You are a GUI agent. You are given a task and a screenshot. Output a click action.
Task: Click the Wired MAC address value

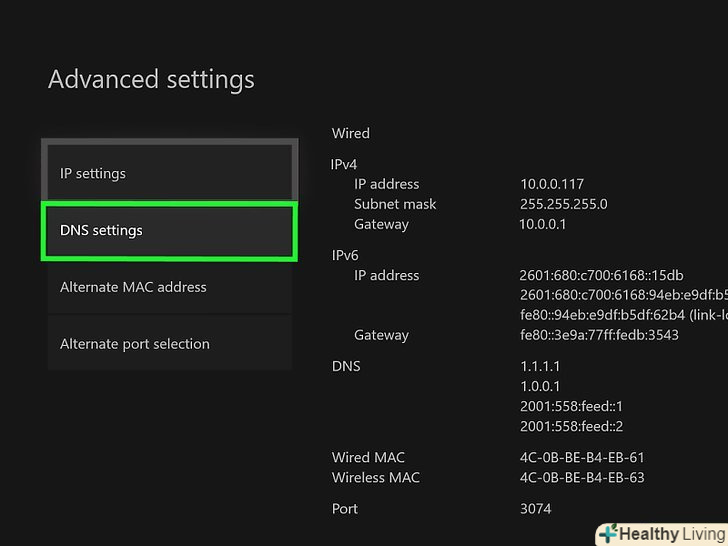pos(582,458)
